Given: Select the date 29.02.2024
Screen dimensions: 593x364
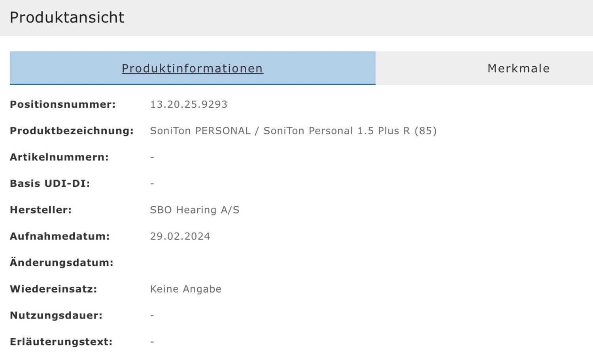Looking at the screenshot, I should click(x=180, y=236).
